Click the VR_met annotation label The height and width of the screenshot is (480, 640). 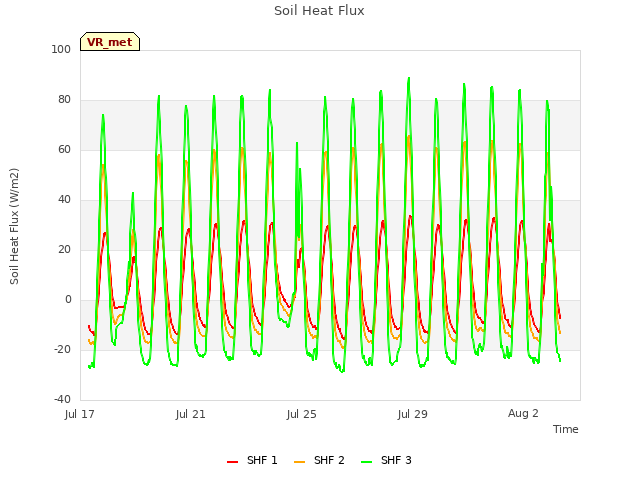click(x=110, y=42)
